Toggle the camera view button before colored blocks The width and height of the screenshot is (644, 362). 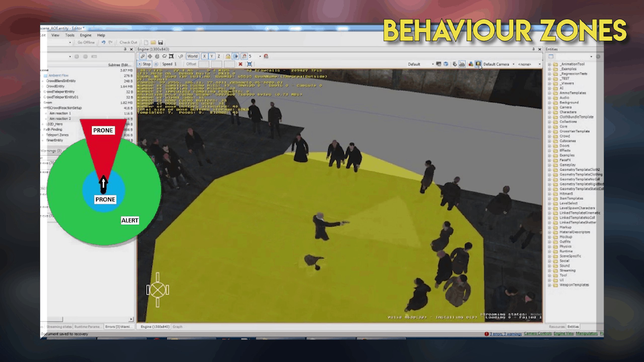coord(462,64)
